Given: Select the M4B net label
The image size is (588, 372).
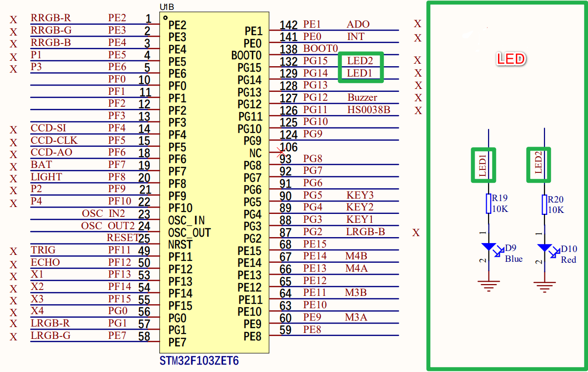Looking at the screenshot, I should (x=356, y=256).
